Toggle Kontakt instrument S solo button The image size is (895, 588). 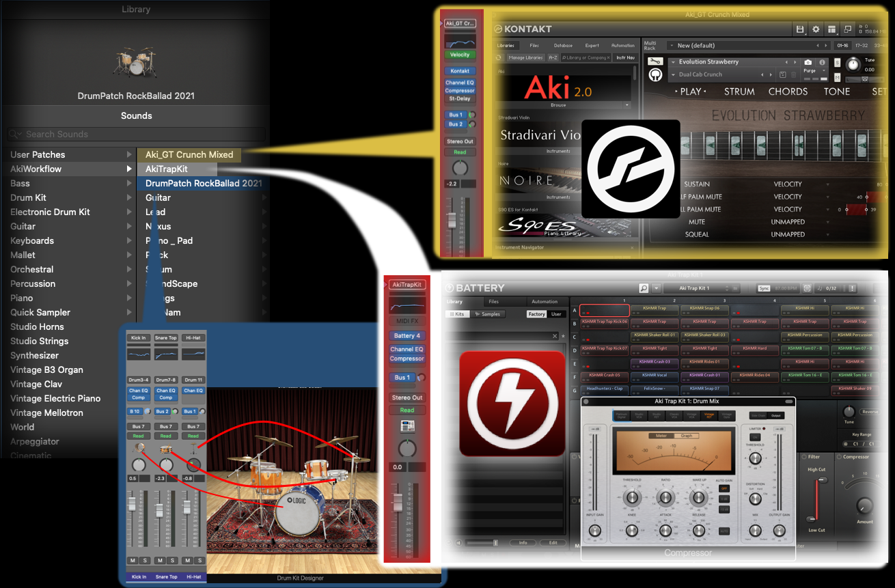point(838,62)
